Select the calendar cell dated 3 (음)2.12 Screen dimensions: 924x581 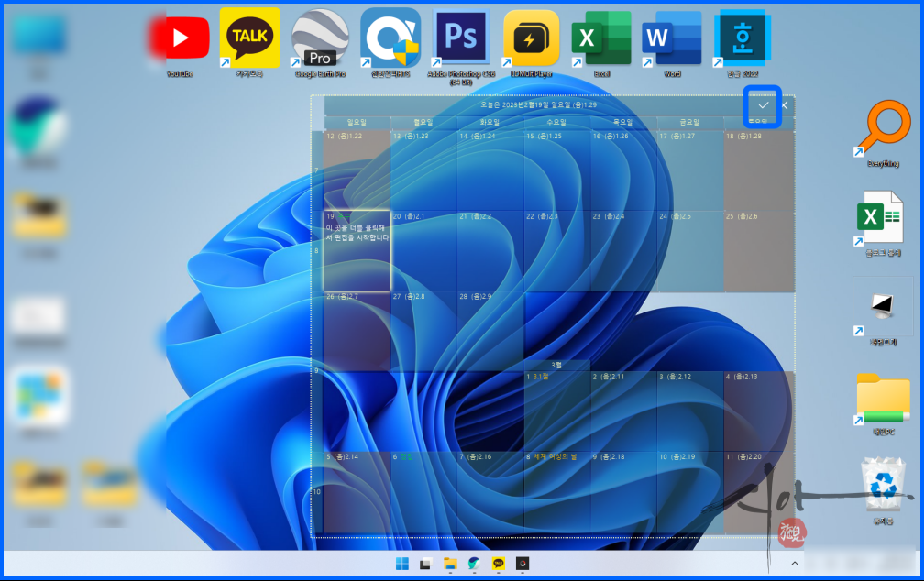click(690, 411)
